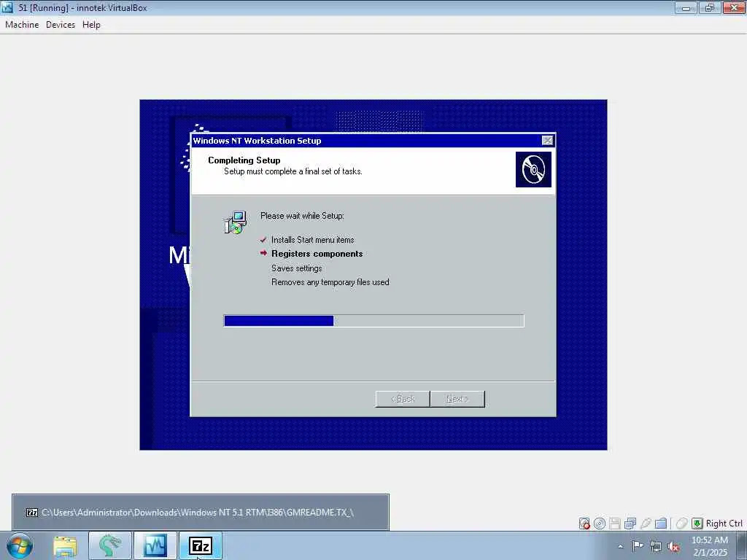
Task: Click the hard disk activity indicator
Action: coord(584,524)
